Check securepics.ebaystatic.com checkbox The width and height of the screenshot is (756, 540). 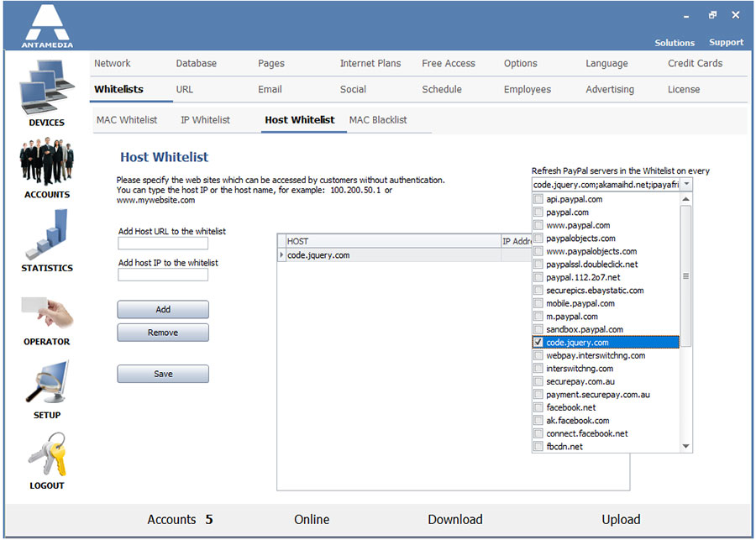pos(538,291)
